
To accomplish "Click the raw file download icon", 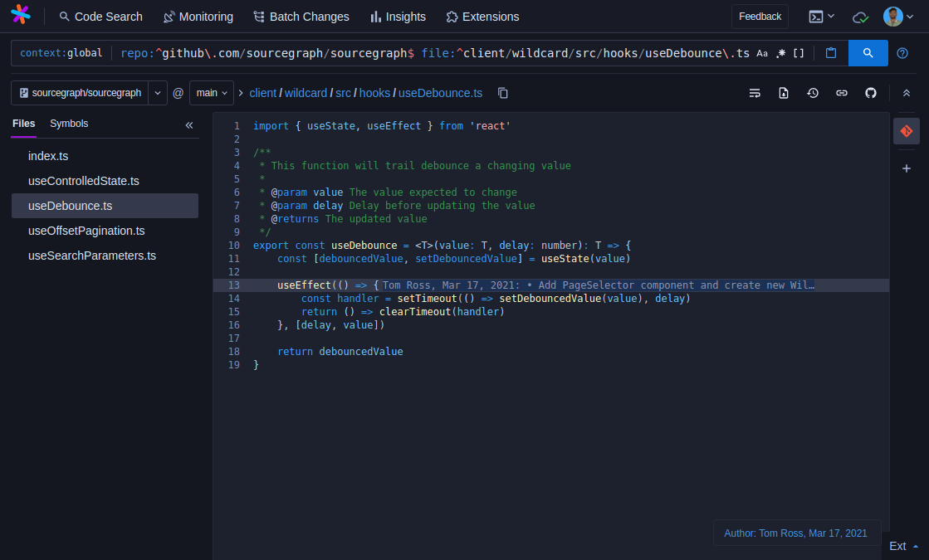I will pyautogui.click(x=783, y=93).
